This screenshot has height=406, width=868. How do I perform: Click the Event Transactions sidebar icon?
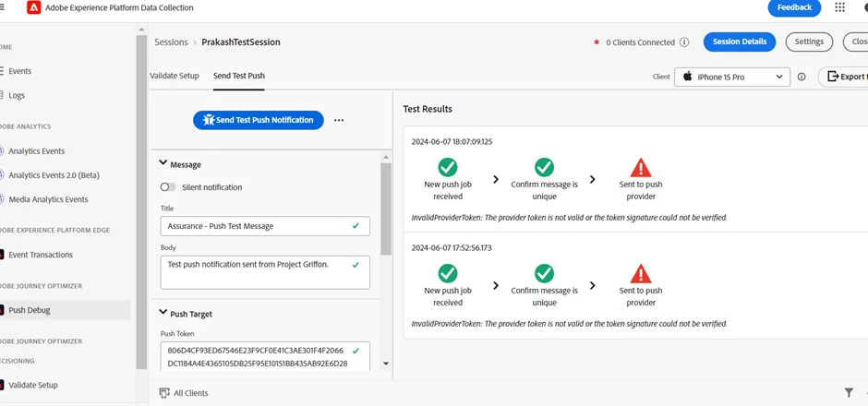[2, 255]
